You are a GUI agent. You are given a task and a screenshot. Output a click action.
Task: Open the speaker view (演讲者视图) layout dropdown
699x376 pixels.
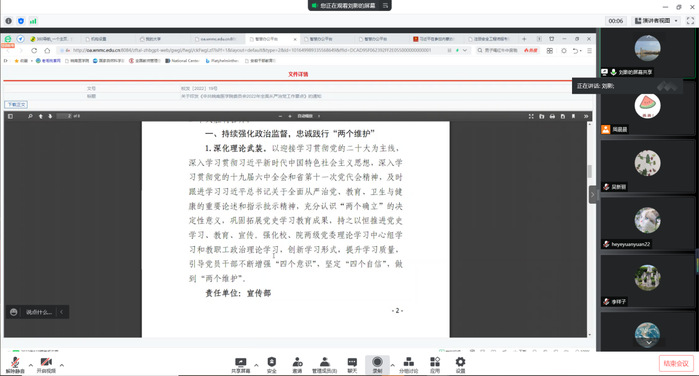pos(657,21)
